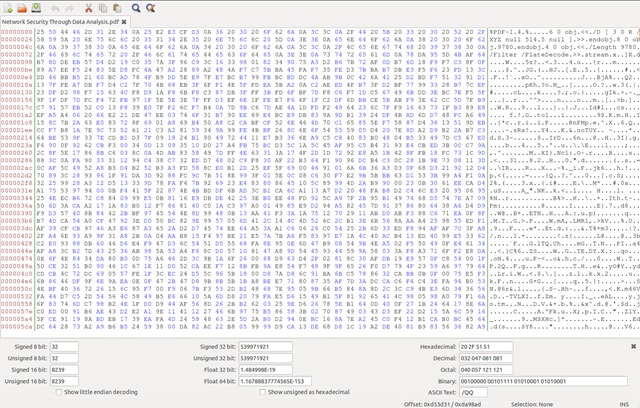Click the Hexadecimal value field
The height and width of the screenshot is (408, 640).
click(x=486, y=347)
